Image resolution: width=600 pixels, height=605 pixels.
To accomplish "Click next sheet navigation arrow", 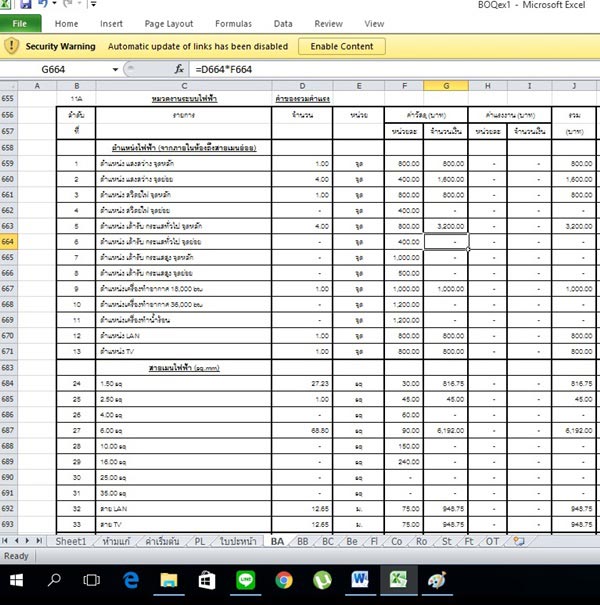I will (x=27, y=541).
